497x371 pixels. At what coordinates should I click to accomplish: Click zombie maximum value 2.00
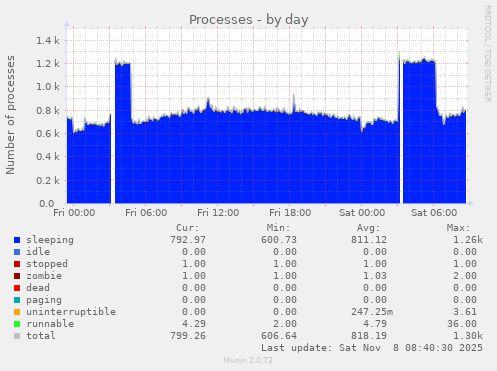click(465, 276)
